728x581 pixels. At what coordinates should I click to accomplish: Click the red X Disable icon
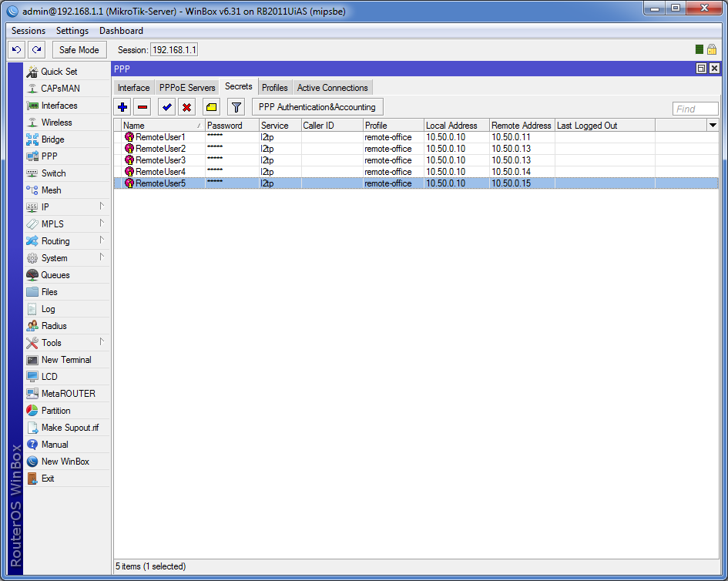click(x=186, y=107)
